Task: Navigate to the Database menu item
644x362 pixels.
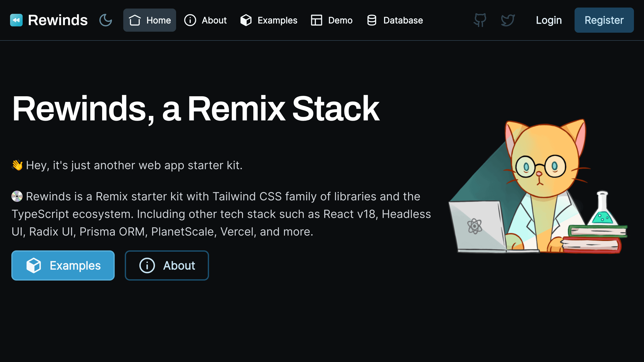Action: [403, 20]
